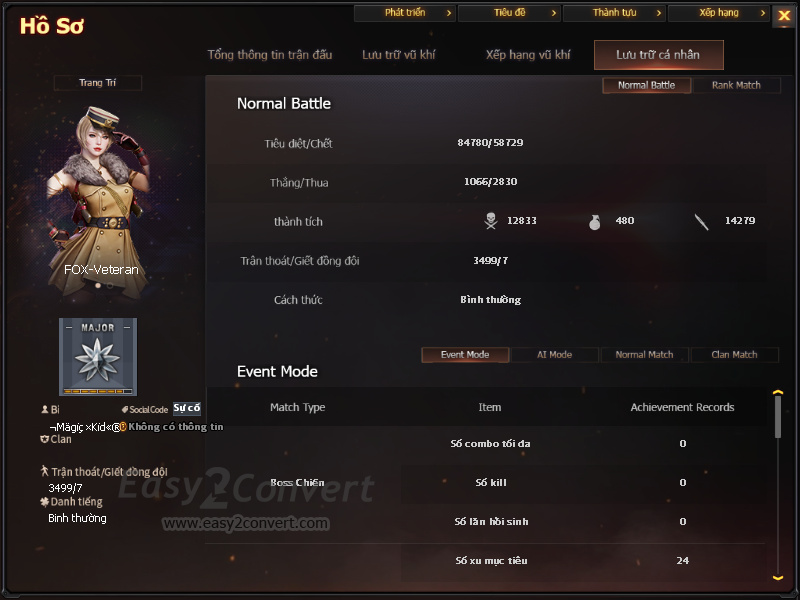The image size is (800, 600).
Task: Click the MAJOR rank badge
Action: click(x=98, y=357)
